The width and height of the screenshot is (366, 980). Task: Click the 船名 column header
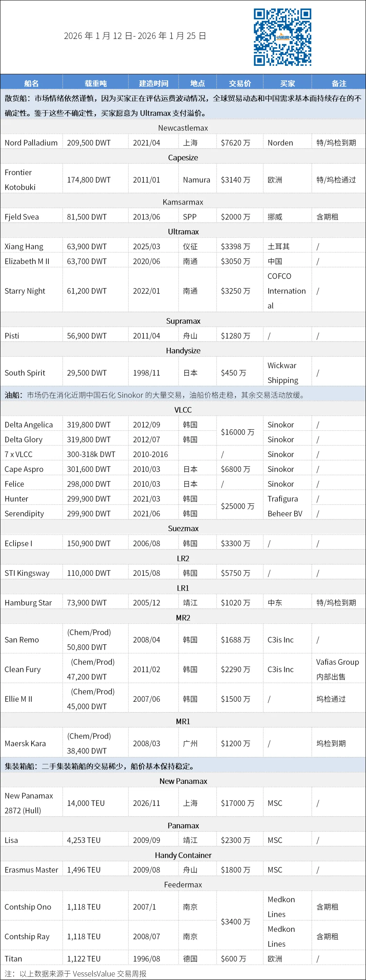tap(31, 83)
